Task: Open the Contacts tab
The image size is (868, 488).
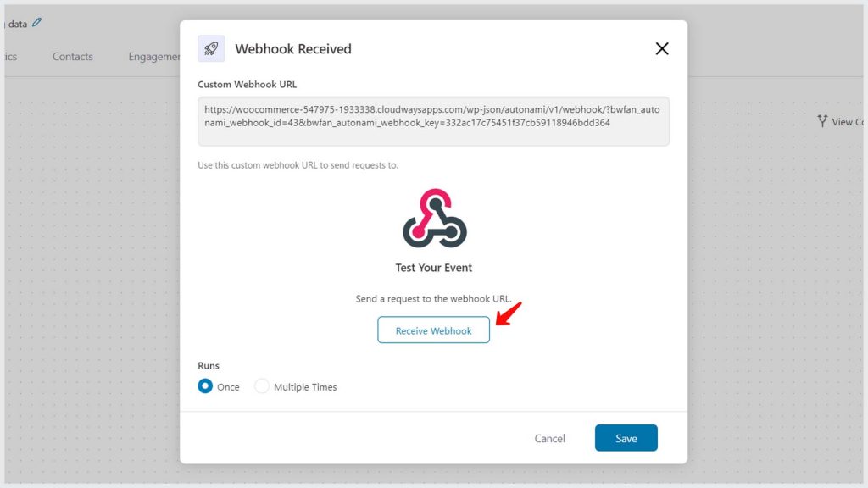Action: click(73, 57)
